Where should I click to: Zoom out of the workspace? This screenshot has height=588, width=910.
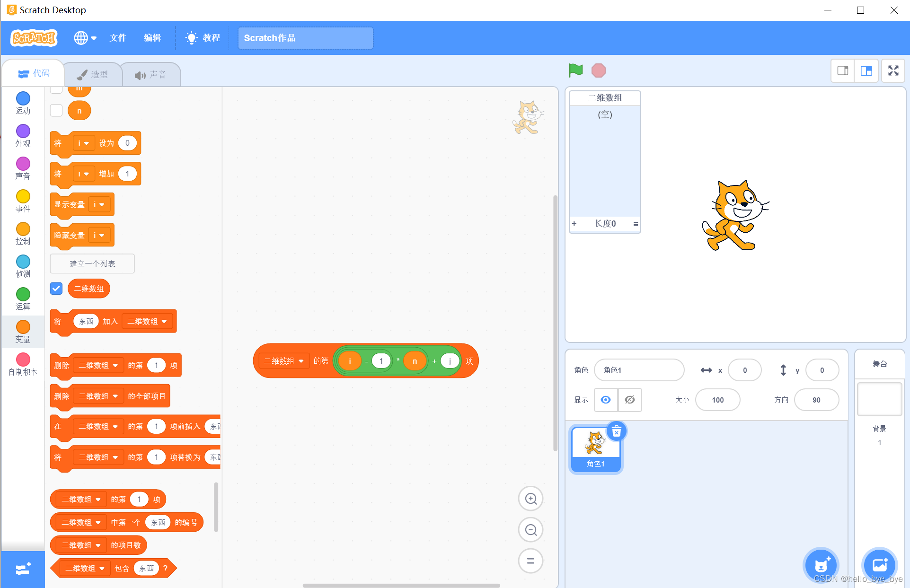coord(530,530)
